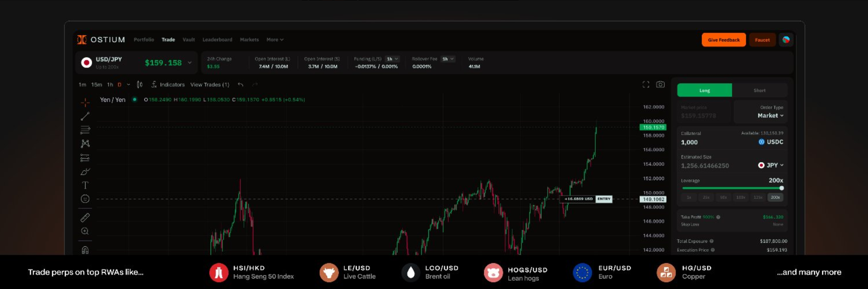
Task: Open the Leaderboard page
Action: 217,40
